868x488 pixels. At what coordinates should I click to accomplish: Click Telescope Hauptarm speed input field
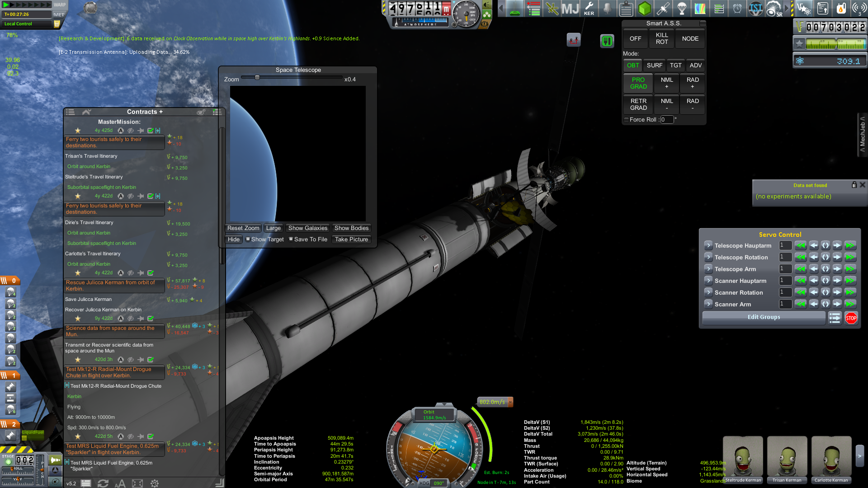pos(785,245)
